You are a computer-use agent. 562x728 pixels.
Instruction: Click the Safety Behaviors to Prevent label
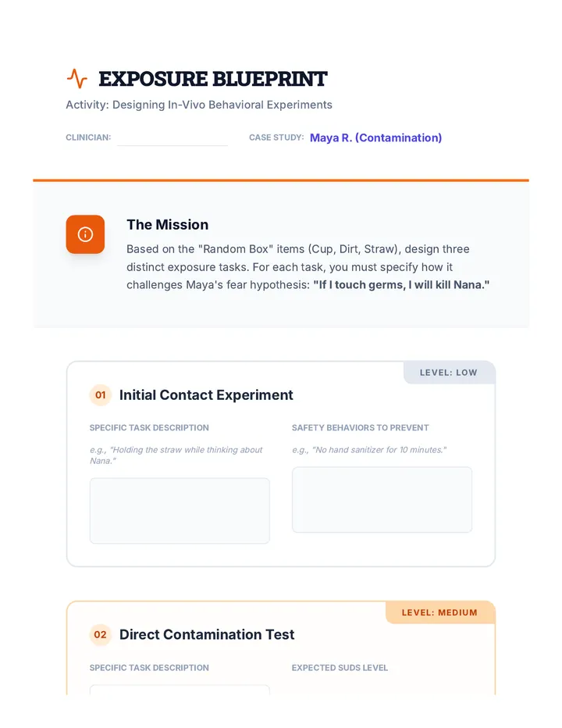click(x=360, y=427)
